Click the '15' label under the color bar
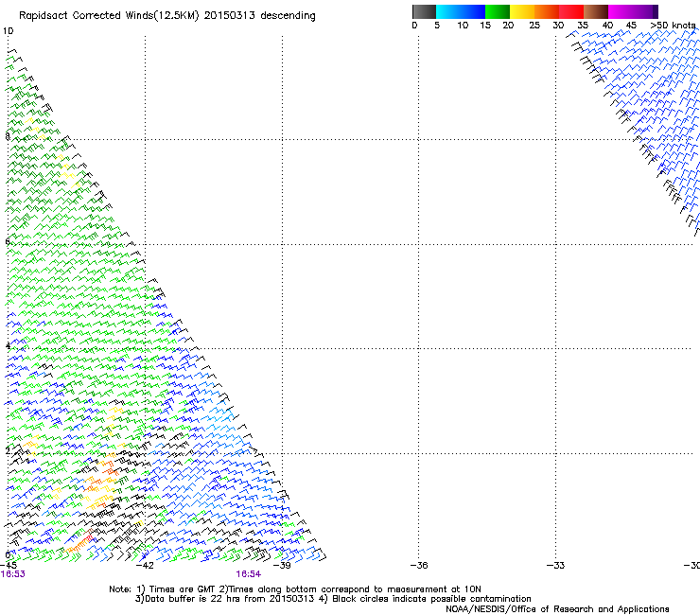Screen dimensions: 700x615 coord(485,26)
